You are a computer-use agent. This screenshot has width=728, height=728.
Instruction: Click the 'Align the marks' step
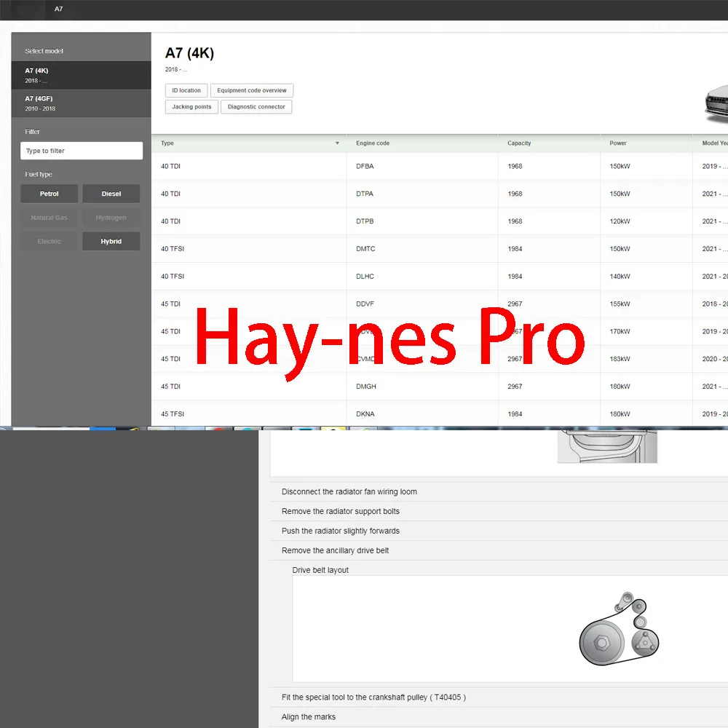click(499, 717)
